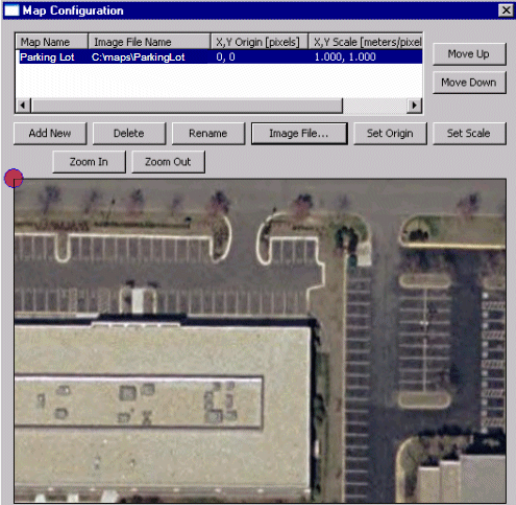Image resolution: width=516 pixels, height=505 pixels.
Task: Move the selected map down
Action: pyautogui.click(x=469, y=82)
